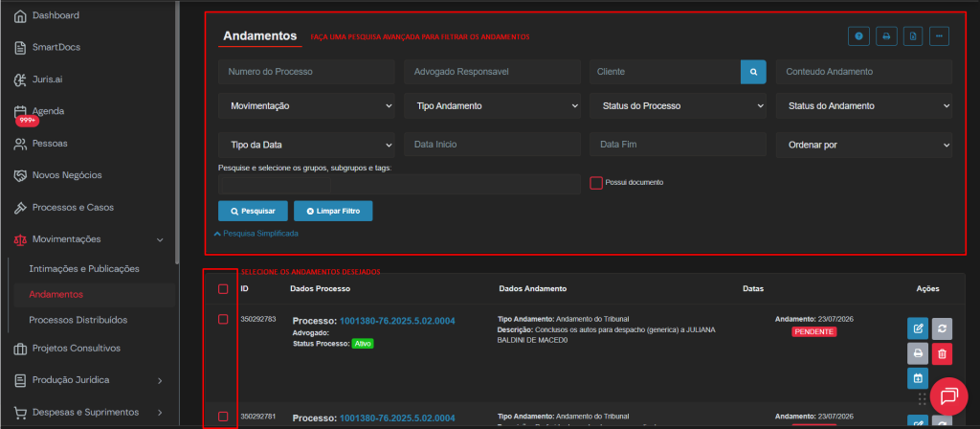Open the Tipo Andamento dropdown
Image resolution: width=980 pixels, height=429 pixels.
tap(493, 106)
